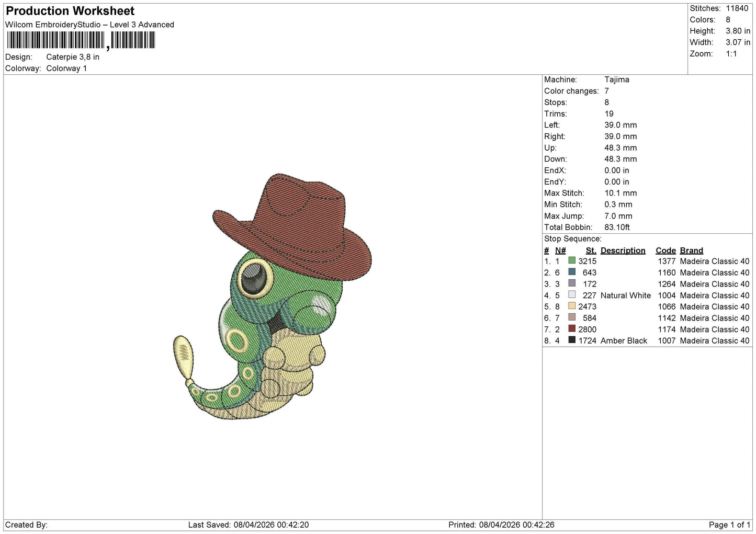Click the green color swatch for thread 1377
756x534 pixels.
tap(572, 260)
